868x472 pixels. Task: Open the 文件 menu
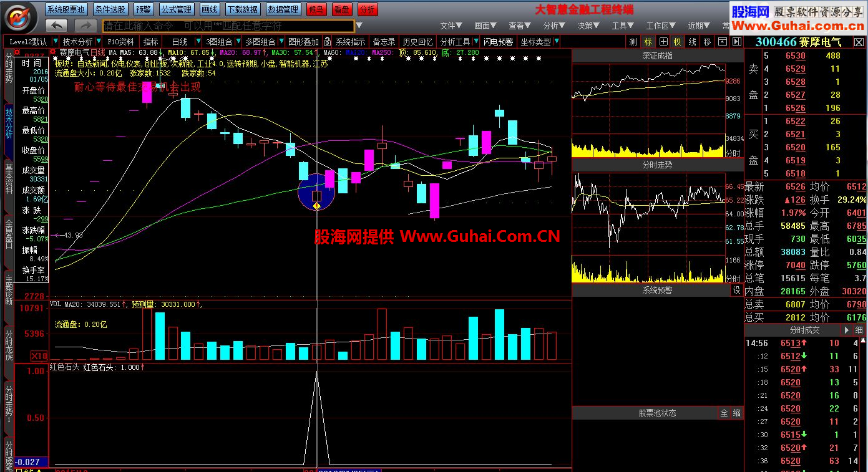click(451, 26)
